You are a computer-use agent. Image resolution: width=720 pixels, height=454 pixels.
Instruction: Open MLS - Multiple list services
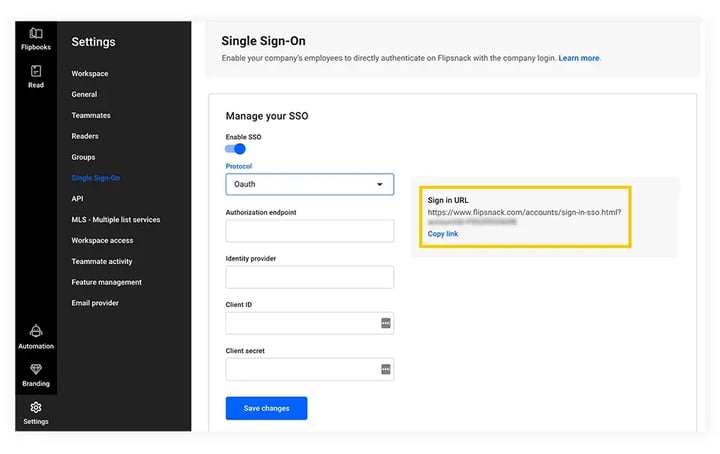116,219
